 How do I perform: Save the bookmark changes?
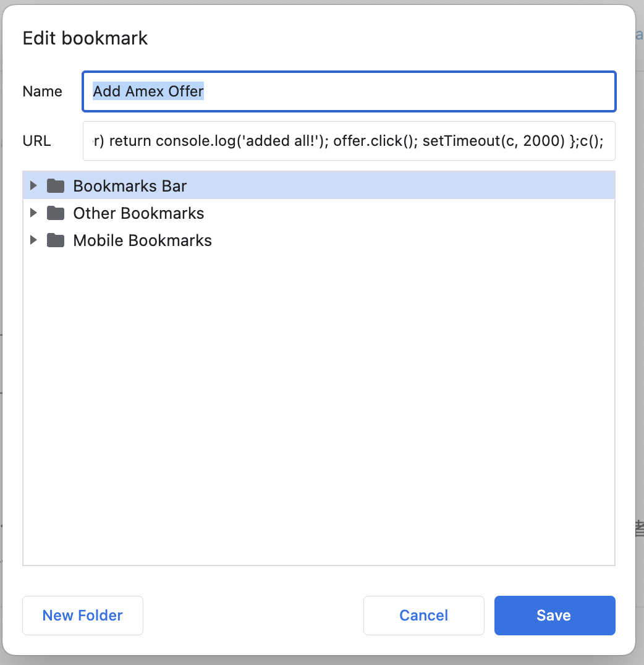coord(555,616)
